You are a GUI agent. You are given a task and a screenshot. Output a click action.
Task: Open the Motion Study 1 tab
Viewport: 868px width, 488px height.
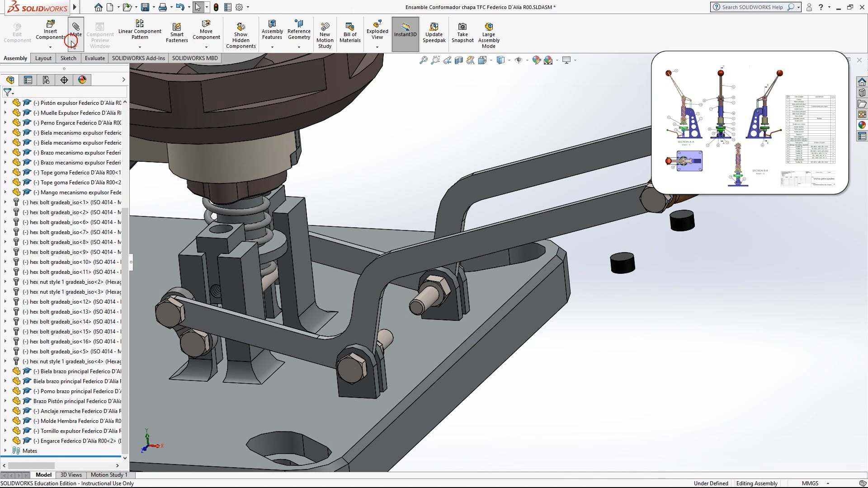coord(109,474)
